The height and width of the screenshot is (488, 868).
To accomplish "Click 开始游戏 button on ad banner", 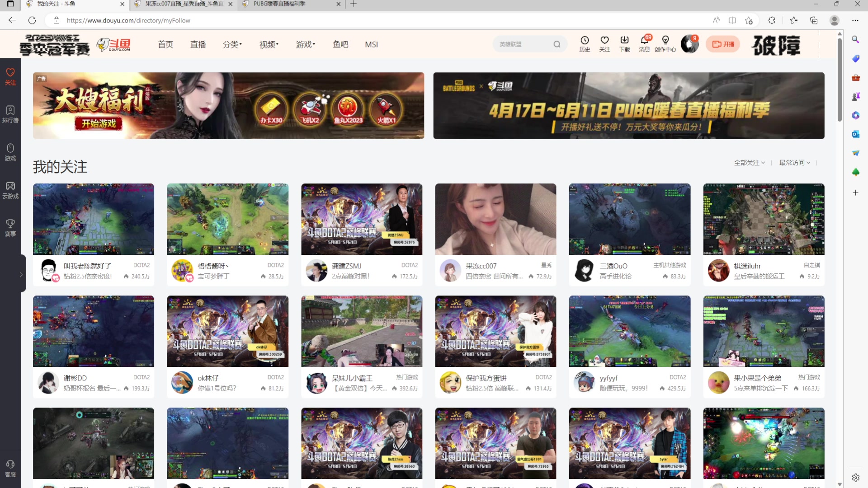I will click(x=99, y=123).
